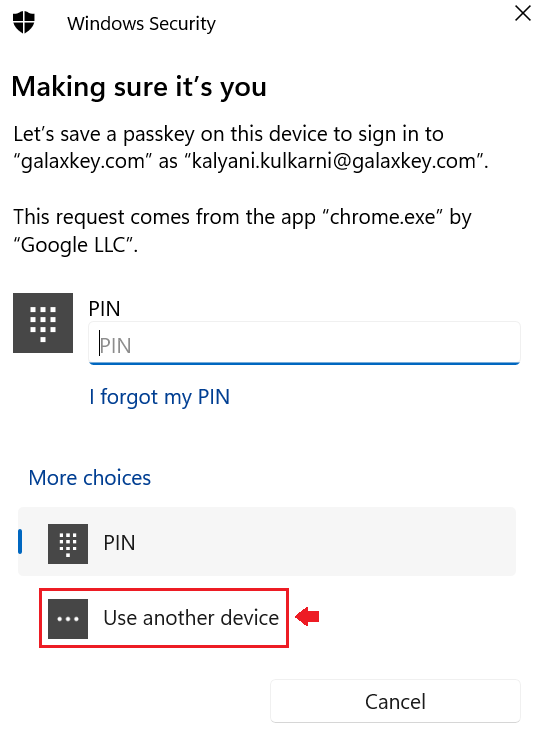Open the I forgot my PIN link
This screenshot has width=536, height=733.
(159, 397)
